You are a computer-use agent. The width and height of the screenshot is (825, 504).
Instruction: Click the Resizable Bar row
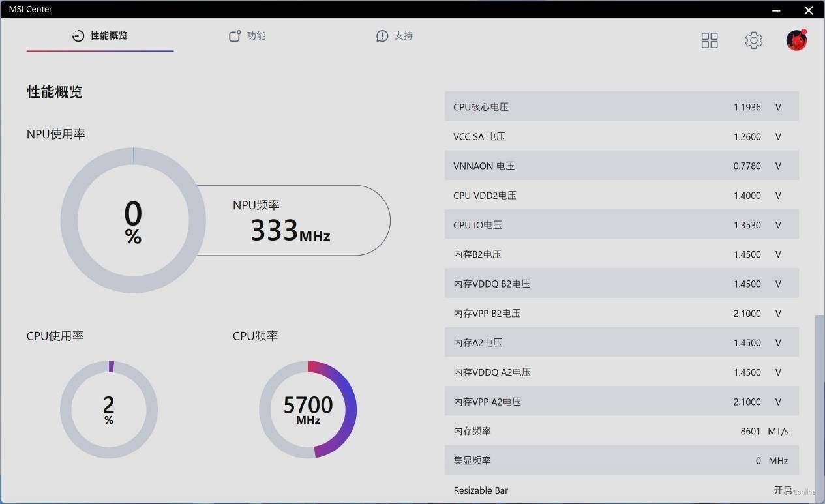(x=621, y=490)
